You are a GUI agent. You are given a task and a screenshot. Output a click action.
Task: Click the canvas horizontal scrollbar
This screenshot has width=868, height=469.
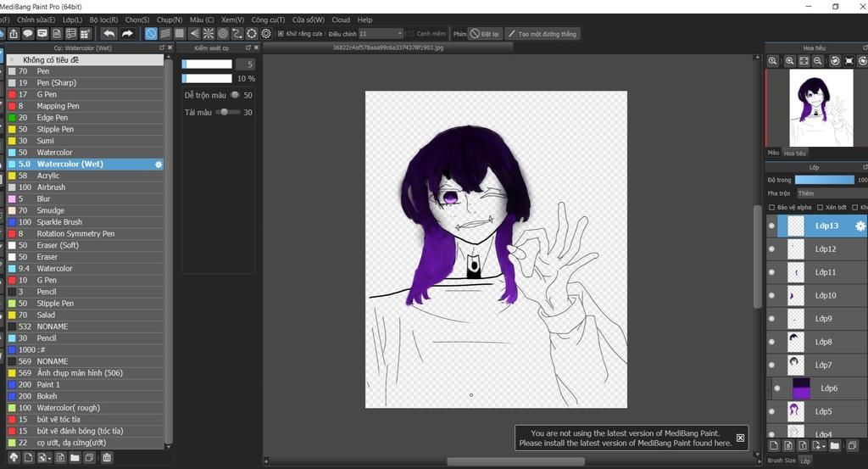(516, 461)
